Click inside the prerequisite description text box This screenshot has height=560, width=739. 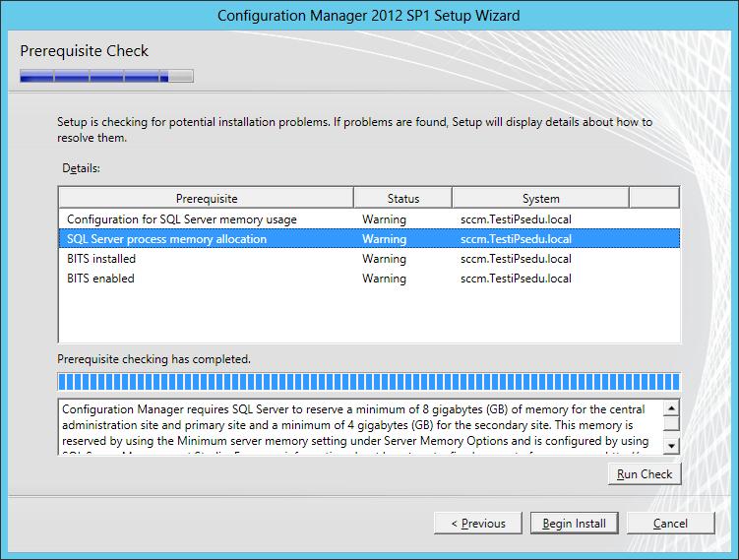pyautogui.click(x=360, y=426)
